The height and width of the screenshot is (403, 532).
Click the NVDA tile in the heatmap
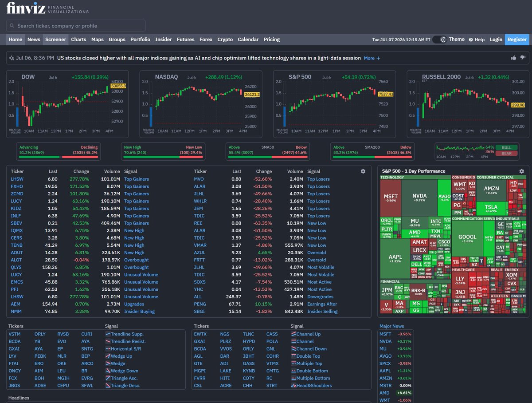tap(419, 198)
